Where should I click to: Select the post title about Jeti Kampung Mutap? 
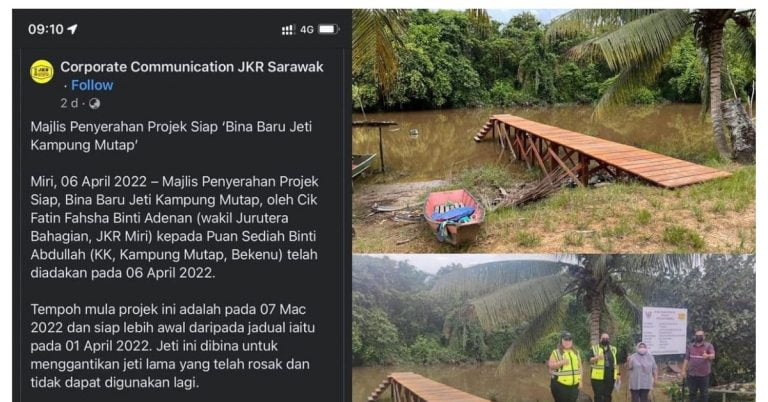(171, 136)
